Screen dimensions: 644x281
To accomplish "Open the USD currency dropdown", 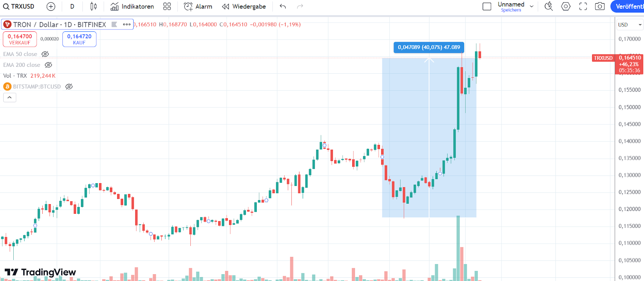I will pos(629,25).
